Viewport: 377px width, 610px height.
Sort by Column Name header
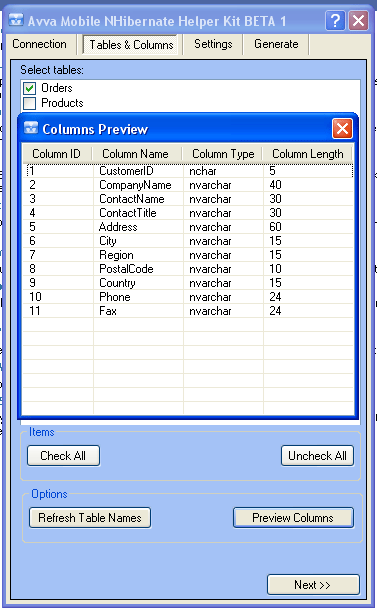[137, 154]
